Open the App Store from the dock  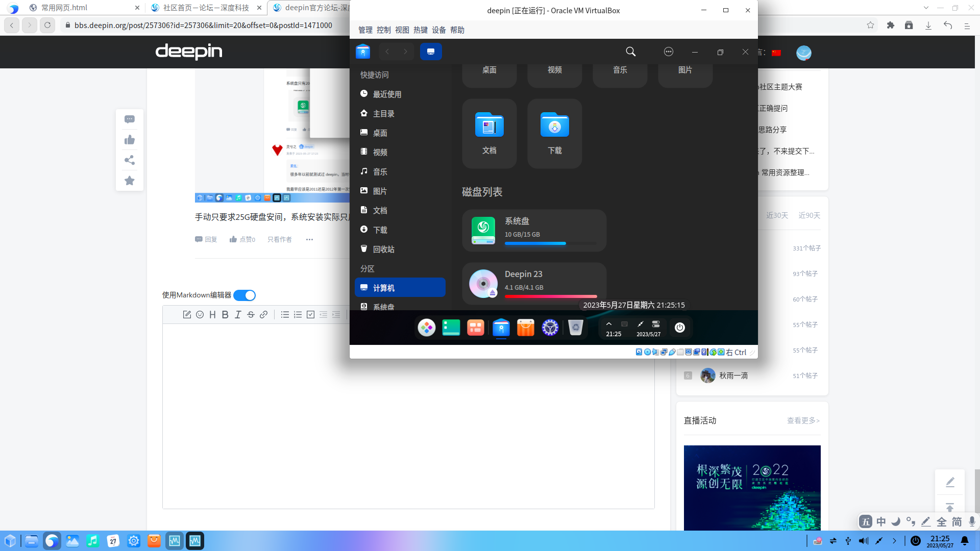(x=525, y=328)
